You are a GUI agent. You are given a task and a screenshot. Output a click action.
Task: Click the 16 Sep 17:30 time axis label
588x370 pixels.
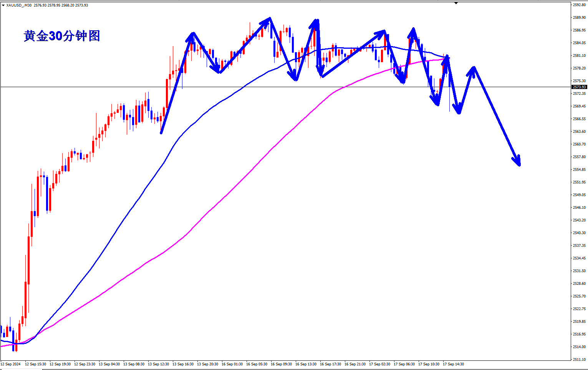(x=330, y=364)
